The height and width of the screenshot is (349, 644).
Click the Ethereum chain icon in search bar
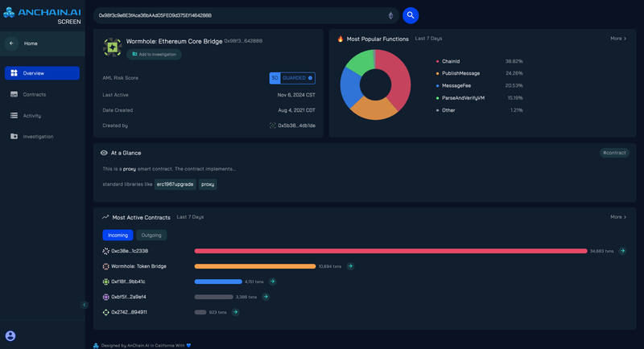coord(390,15)
